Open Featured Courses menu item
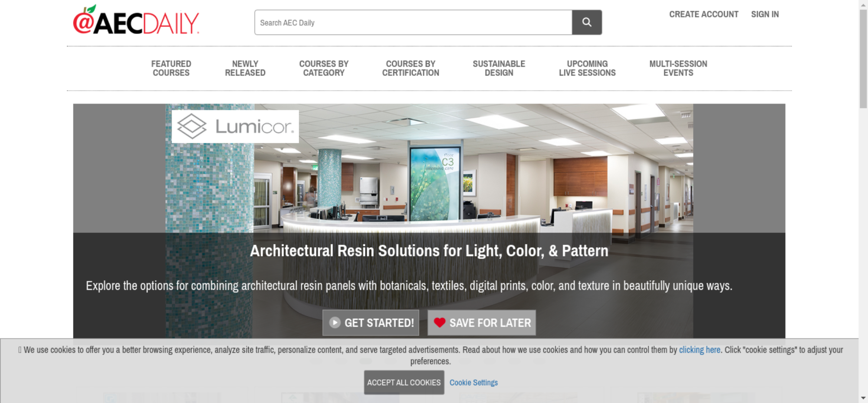 [x=171, y=68]
